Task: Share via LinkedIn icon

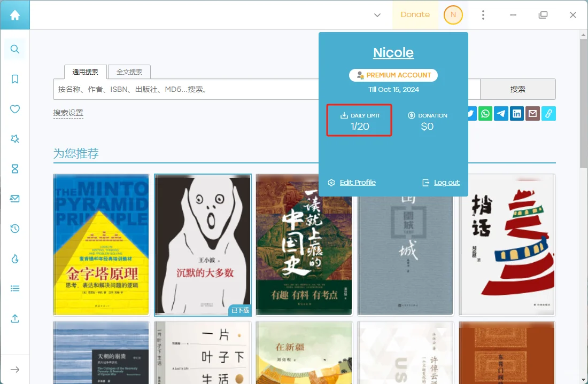Action: click(x=517, y=114)
